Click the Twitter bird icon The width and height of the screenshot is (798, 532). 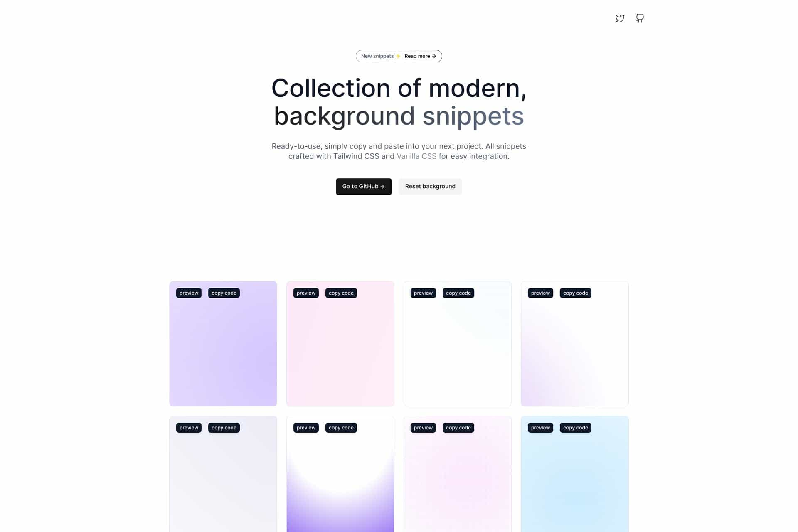coord(620,18)
